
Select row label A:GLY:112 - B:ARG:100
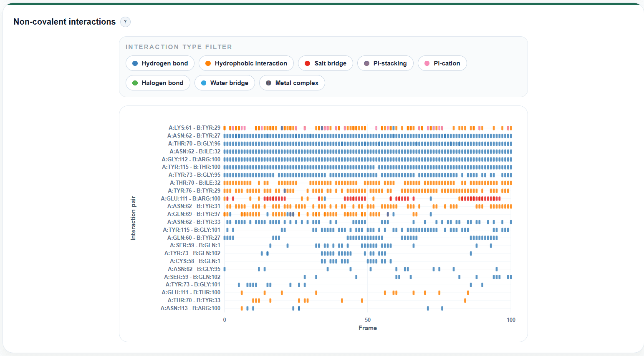[x=191, y=159]
